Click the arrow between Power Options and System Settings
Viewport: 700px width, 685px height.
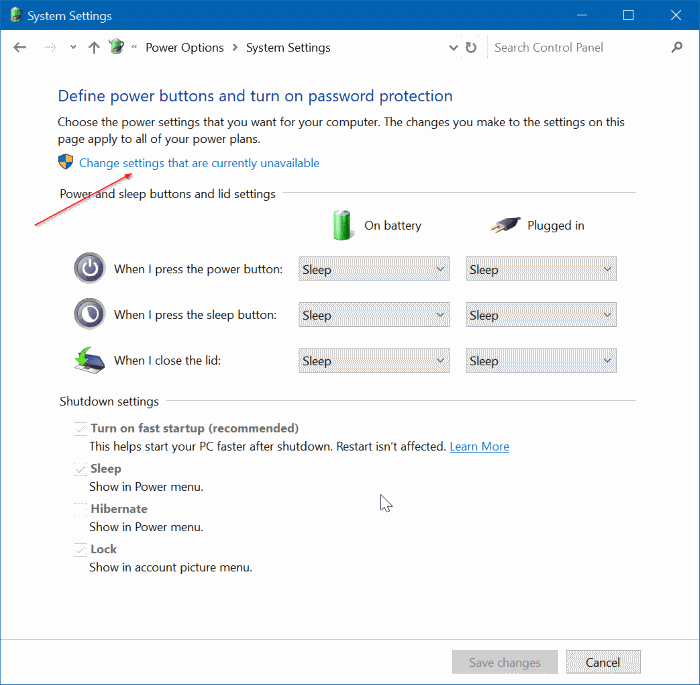(x=235, y=47)
